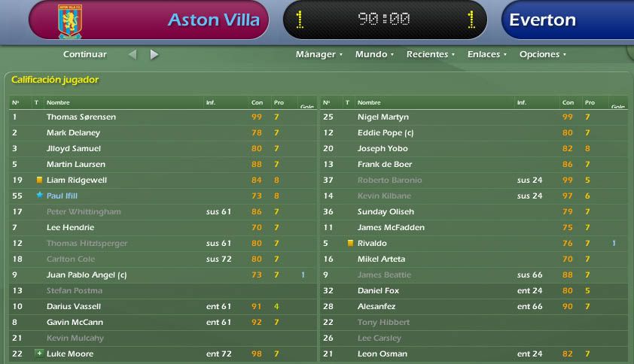Open the Recientes dropdown menu
Screen dimensions: 634x364
pyautogui.click(x=431, y=54)
